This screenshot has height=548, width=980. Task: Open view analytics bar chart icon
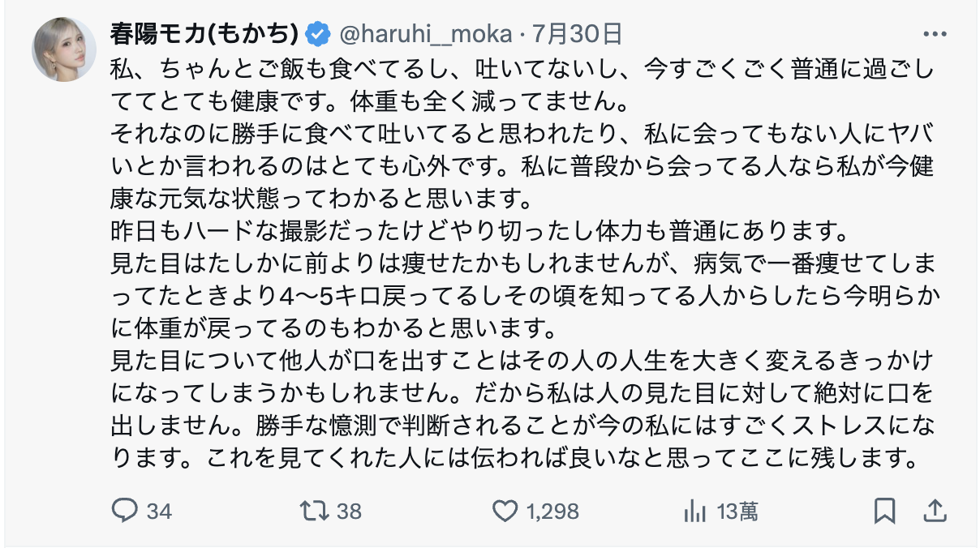[x=694, y=511]
